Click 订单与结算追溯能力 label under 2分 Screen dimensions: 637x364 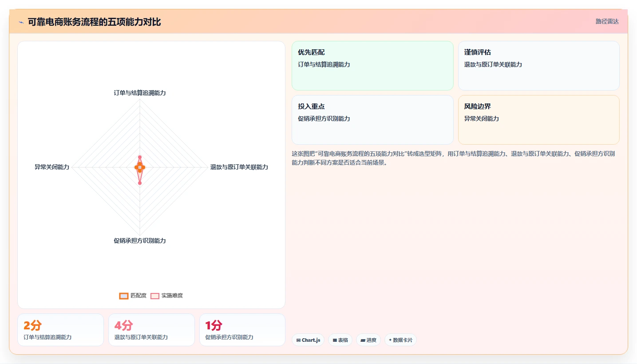(47, 337)
